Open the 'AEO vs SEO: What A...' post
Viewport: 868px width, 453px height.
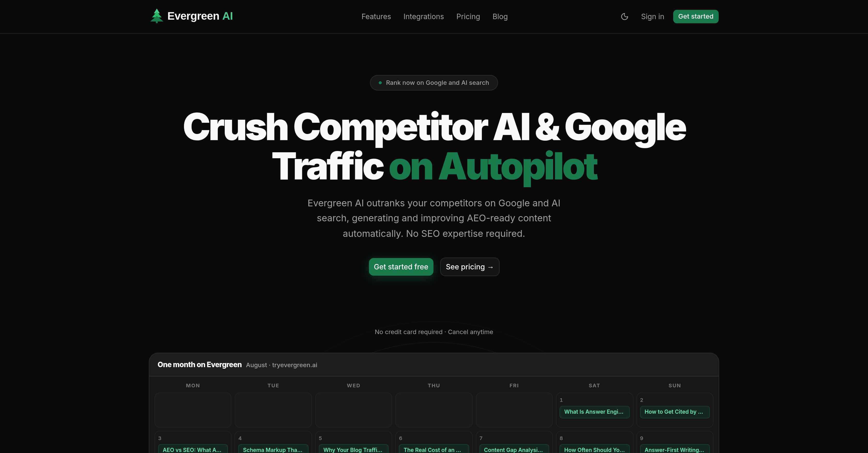tap(193, 449)
